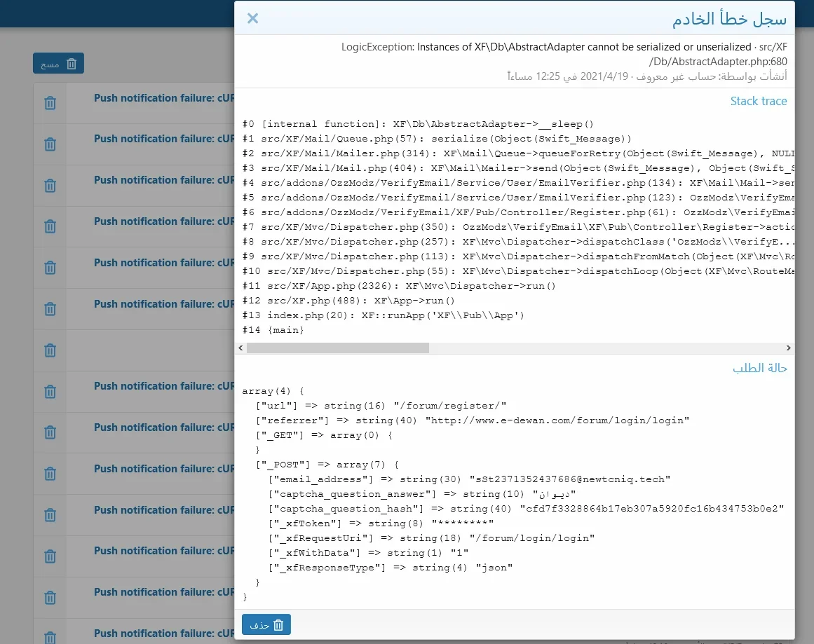814x644 pixels.
Task: Click the ["_xfWithData"] line
Action: tap(369, 553)
